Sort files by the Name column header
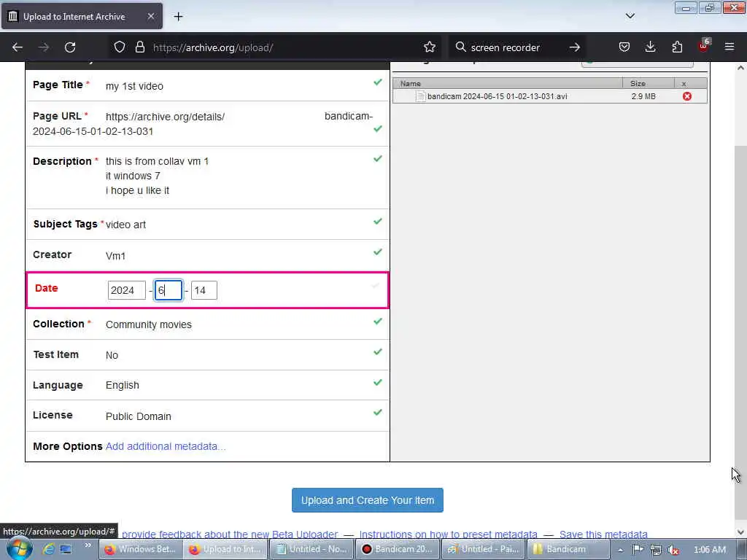This screenshot has height=560, width=747. click(x=508, y=83)
